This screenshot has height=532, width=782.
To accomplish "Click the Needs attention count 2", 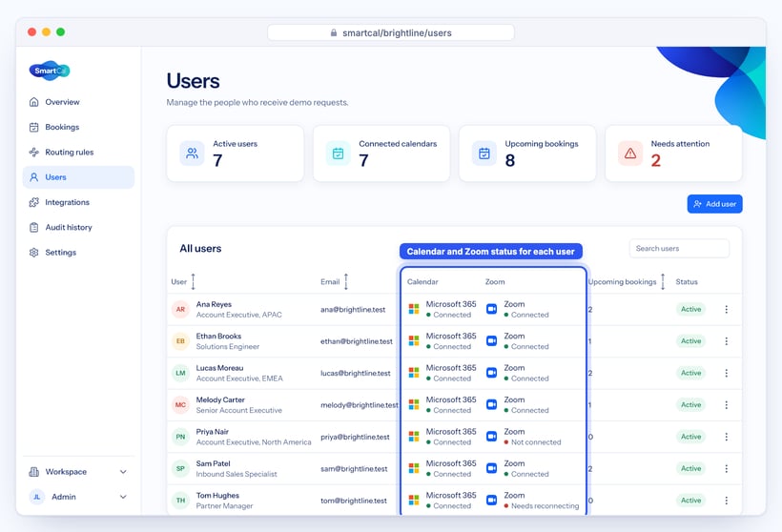I will pos(656,160).
